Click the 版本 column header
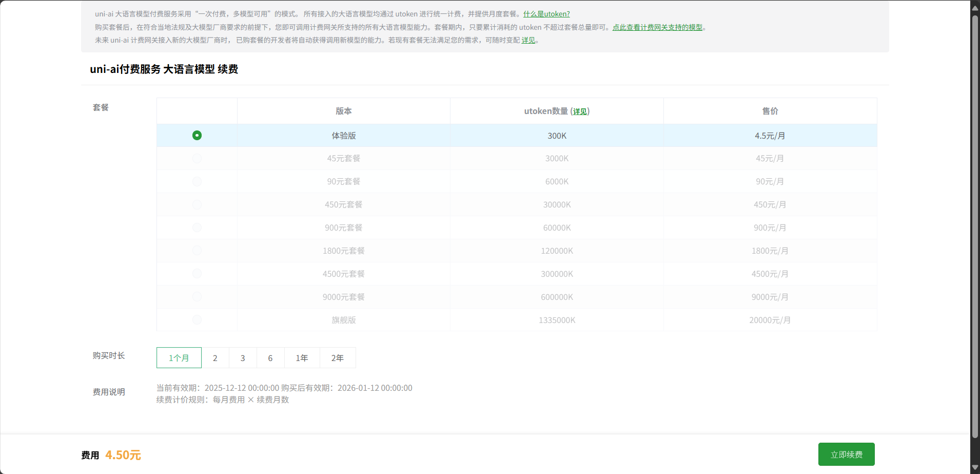Screen dimensions: 980x474 [344, 111]
